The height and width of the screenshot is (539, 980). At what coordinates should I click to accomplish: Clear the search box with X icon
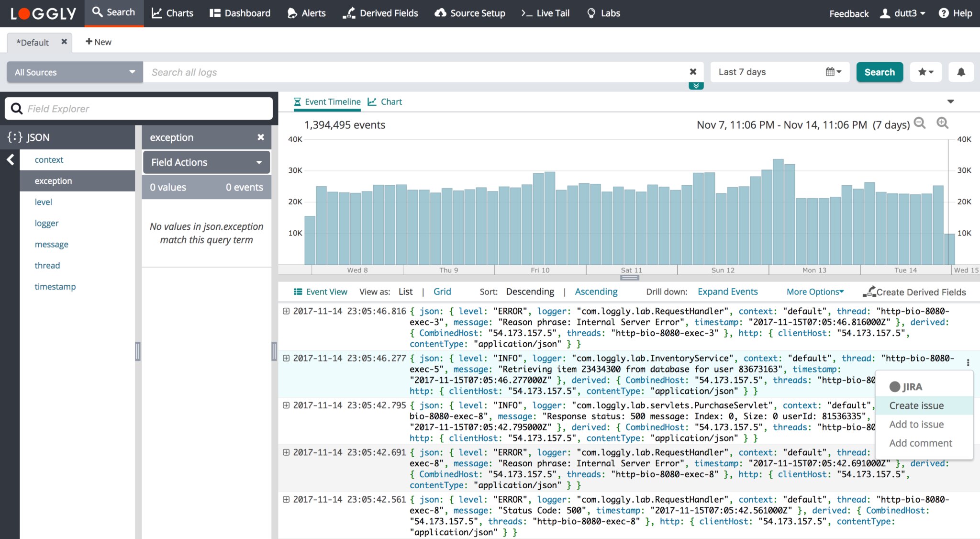[x=693, y=72]
